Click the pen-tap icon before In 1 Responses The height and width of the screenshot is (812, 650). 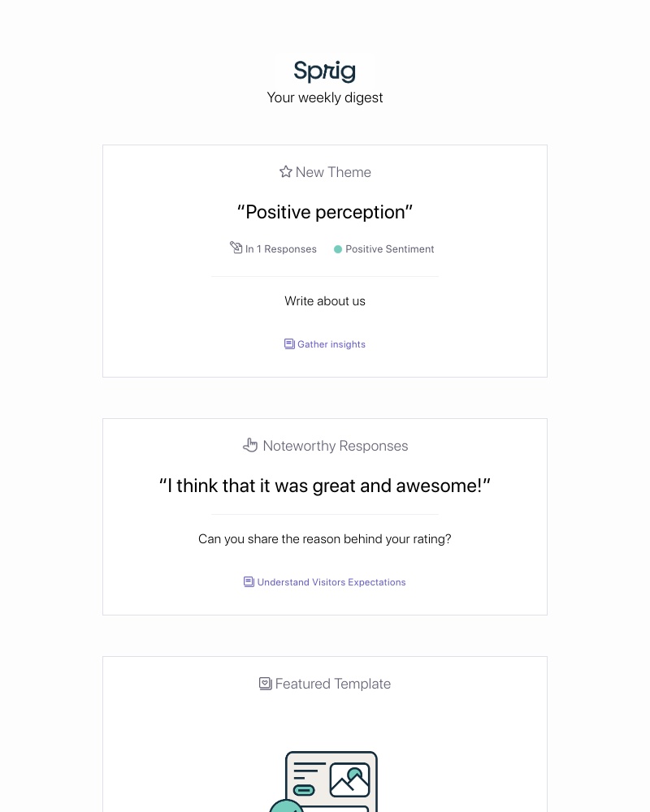236,248
